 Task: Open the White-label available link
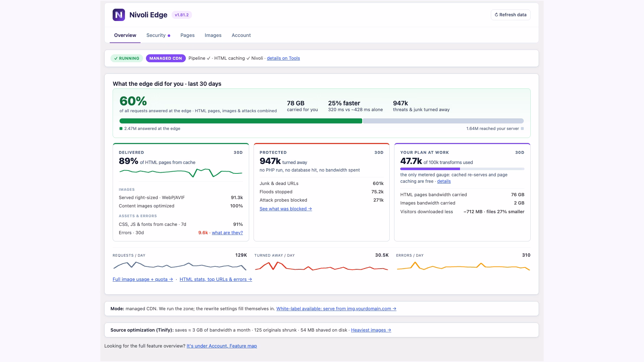point(336,309)
